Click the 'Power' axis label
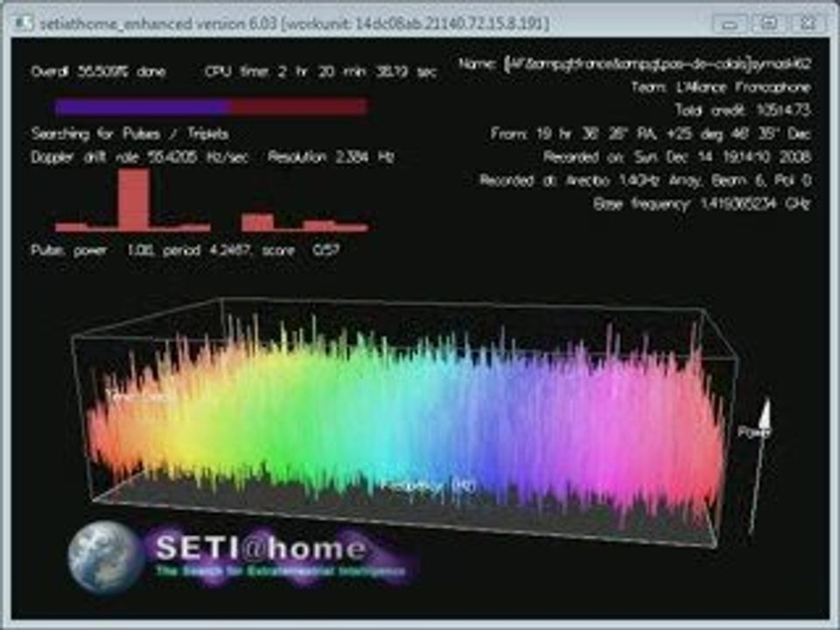 click(x=753, y=431)
